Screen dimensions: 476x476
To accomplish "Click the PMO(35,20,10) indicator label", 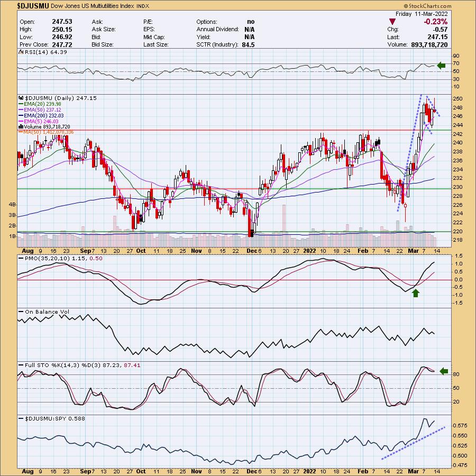I will [x=63, y=258].
